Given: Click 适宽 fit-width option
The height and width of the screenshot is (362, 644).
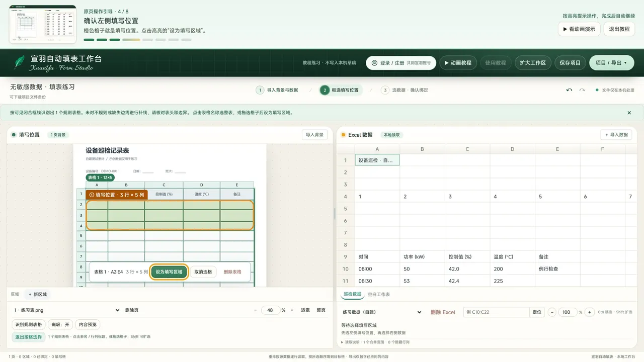Looking at the screenshot, I should tap(305, 310).
